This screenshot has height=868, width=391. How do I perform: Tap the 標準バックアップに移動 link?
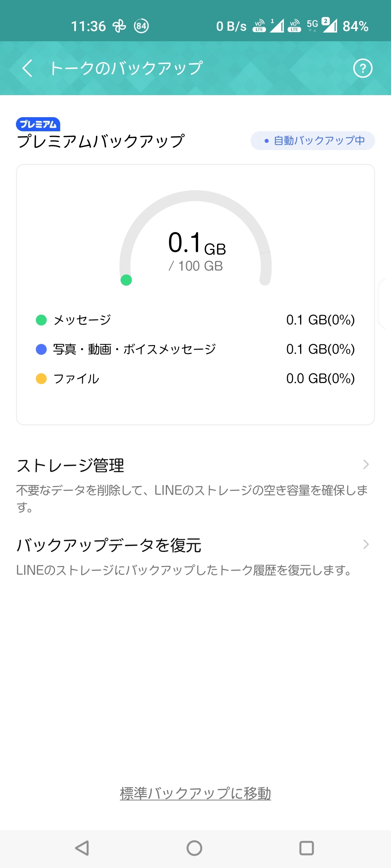[195, 793]
